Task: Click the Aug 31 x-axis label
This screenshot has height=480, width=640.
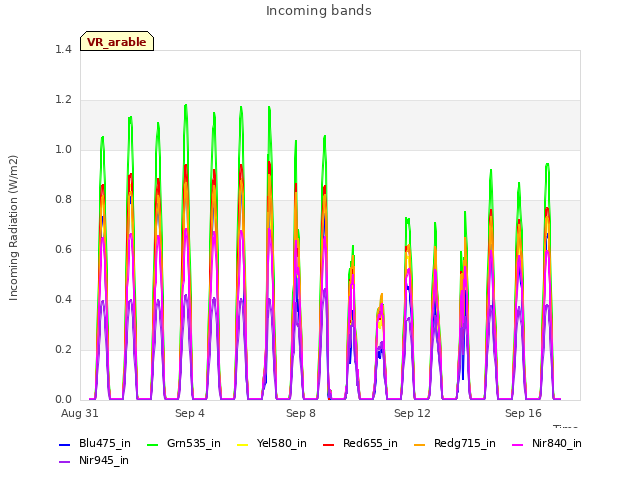Action: pyautogui.click(x=80, y=413)
